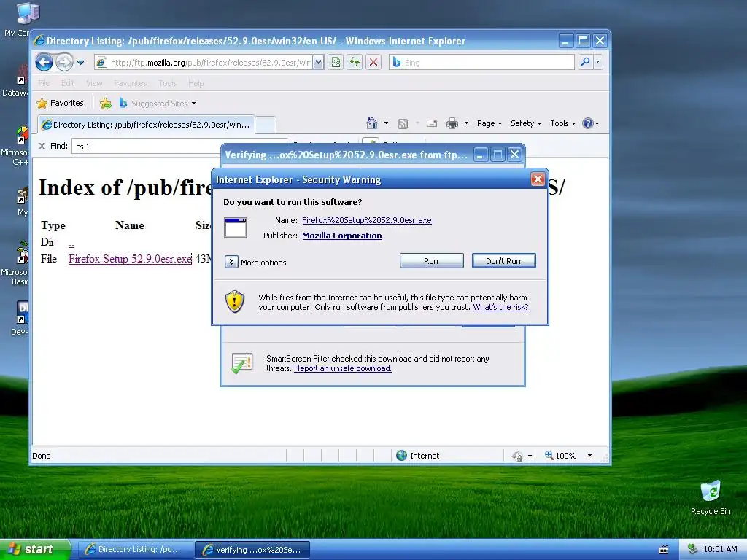
Task: Open the parent directory .. link
Action: click(71, 244)
